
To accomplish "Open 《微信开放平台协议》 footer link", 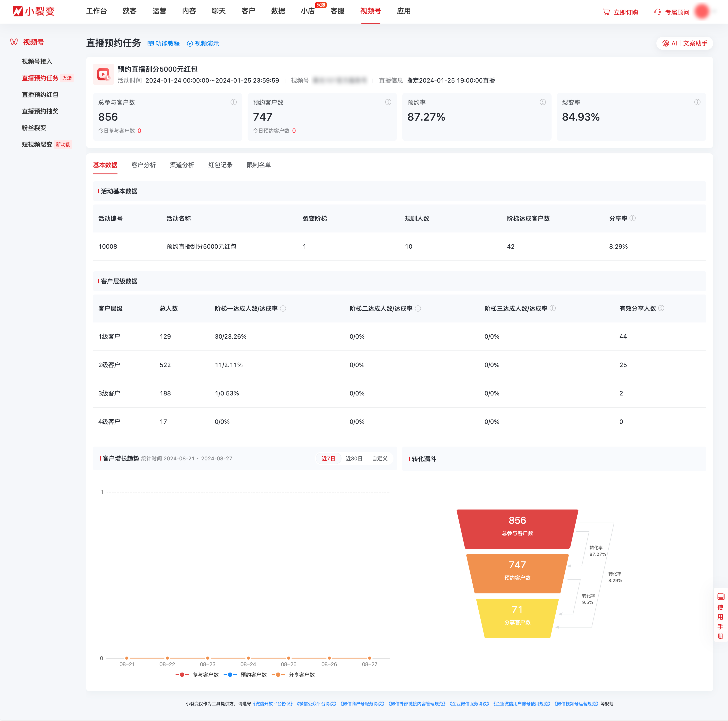I will point(273,704).
